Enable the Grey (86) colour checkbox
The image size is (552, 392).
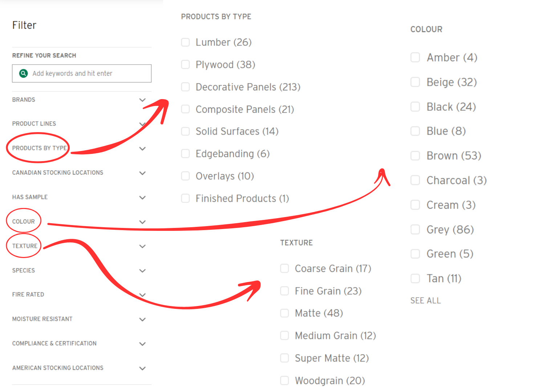pos(415,230)
